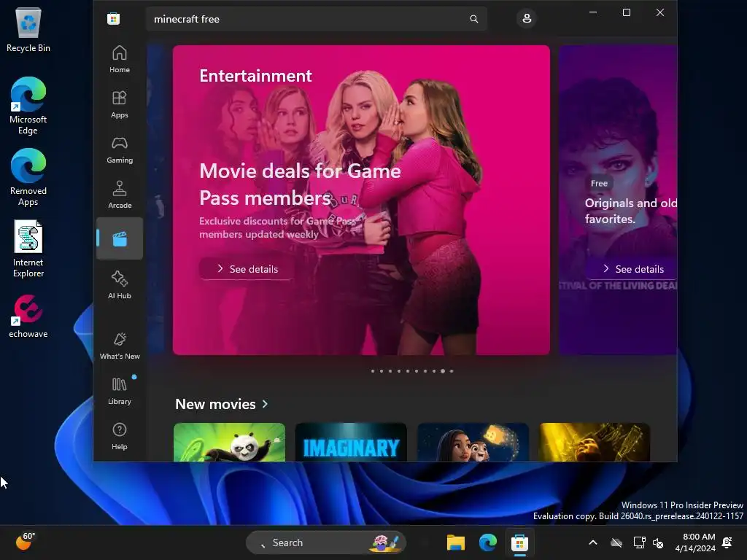Open What's New in sidebar
This screenshot has width=747, height=560.
coord(119,346)
